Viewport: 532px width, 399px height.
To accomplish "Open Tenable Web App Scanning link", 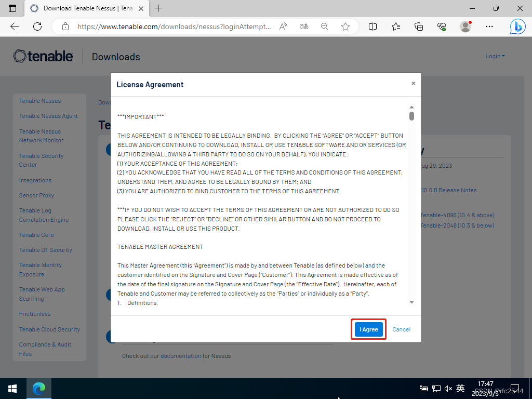I will pos(42,294).
